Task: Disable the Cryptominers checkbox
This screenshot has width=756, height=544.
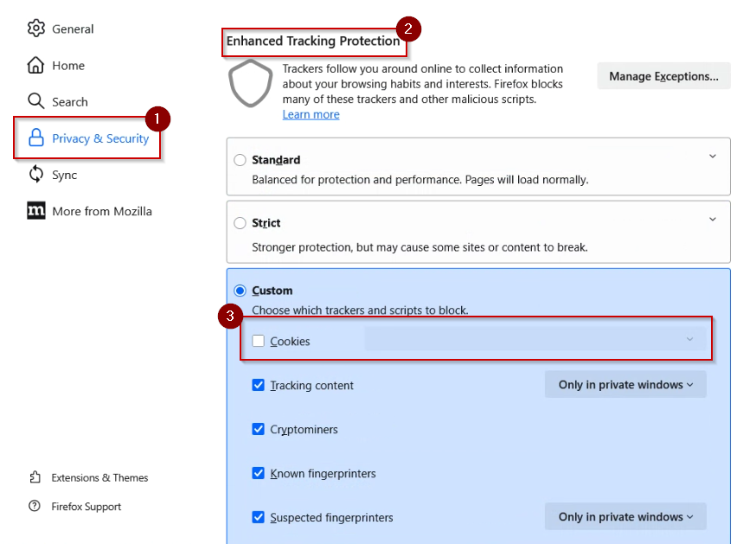Action: coord(259,430)
